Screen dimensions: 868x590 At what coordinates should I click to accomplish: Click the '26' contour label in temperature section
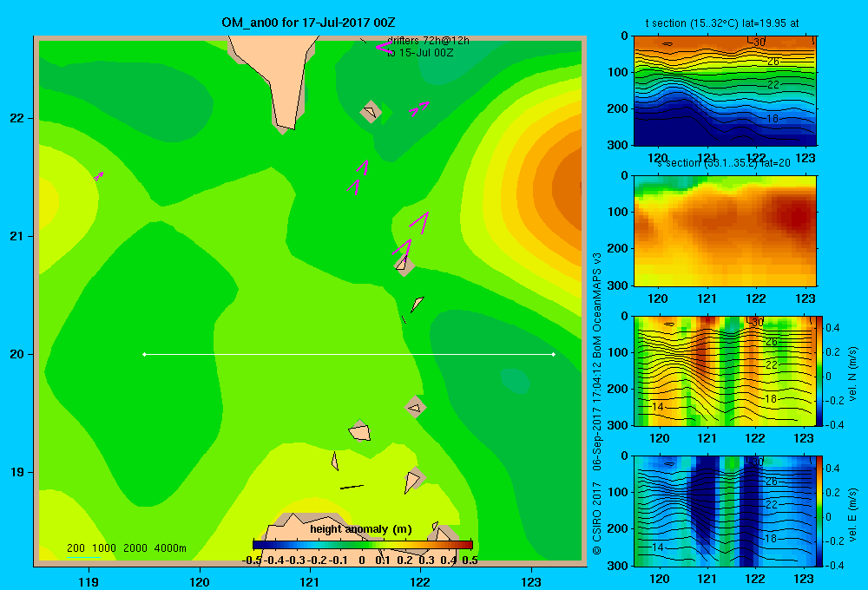coord(773,62)
